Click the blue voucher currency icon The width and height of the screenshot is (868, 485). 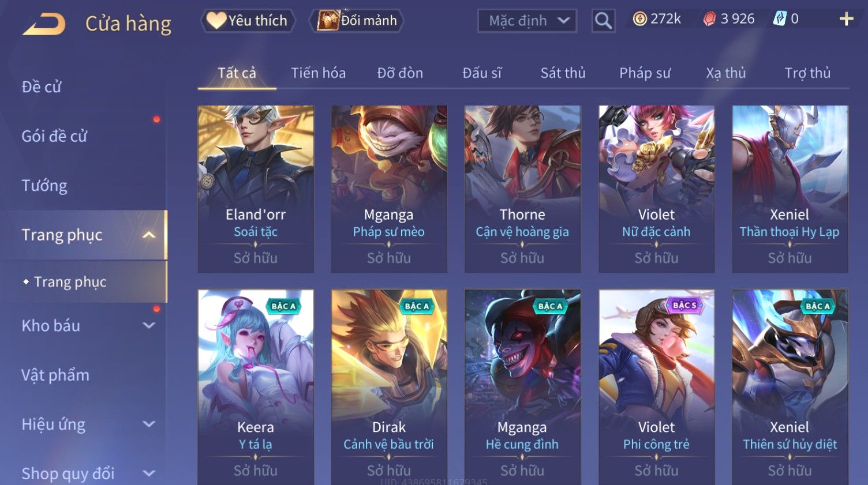[x=780, y=19]
